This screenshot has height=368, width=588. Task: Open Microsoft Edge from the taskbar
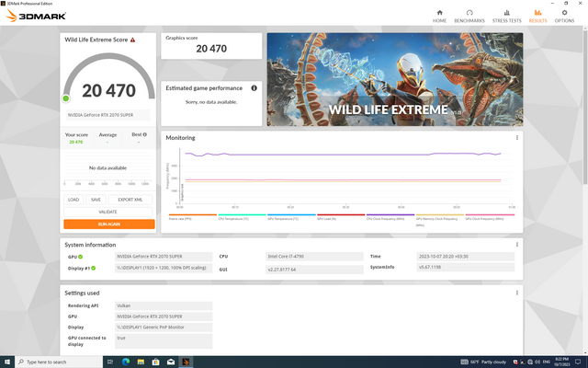pyautogui.click(x=125, y=362)
